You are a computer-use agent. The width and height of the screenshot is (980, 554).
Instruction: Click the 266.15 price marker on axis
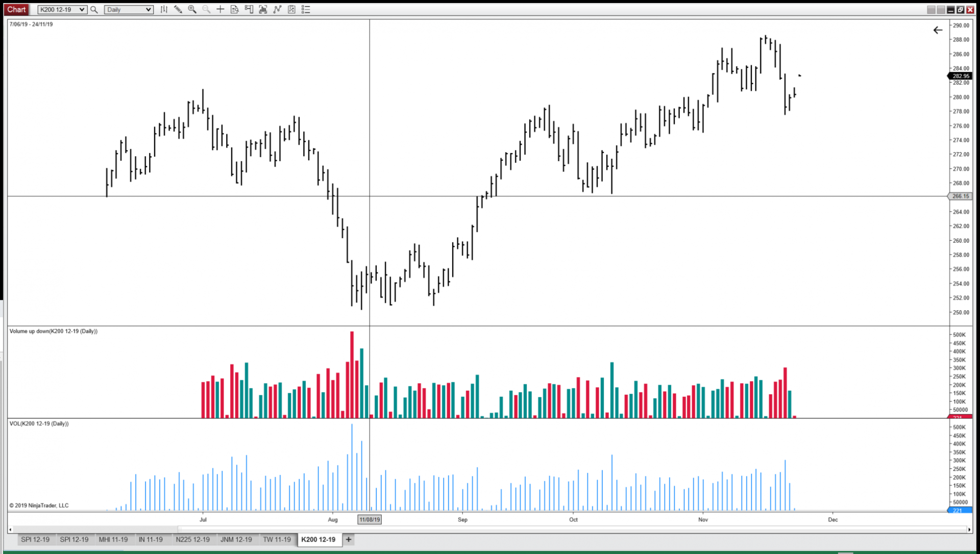point(960,196)
